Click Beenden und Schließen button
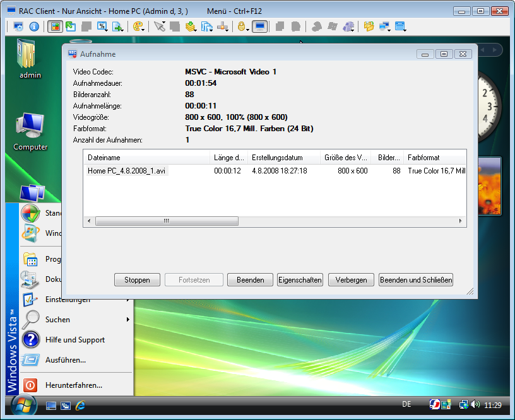Viewport: 515px width, 420px height. coord(416,280)
